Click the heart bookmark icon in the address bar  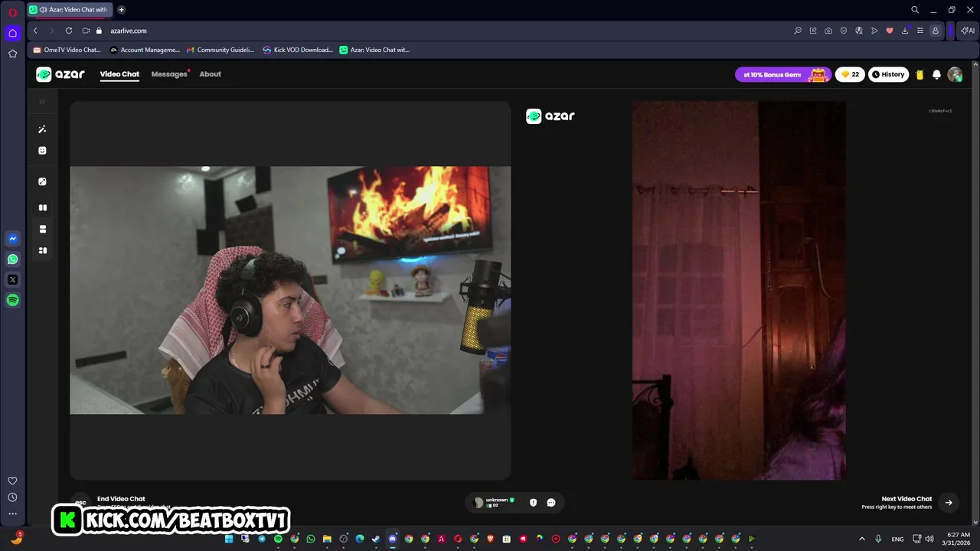click(890, 31)
